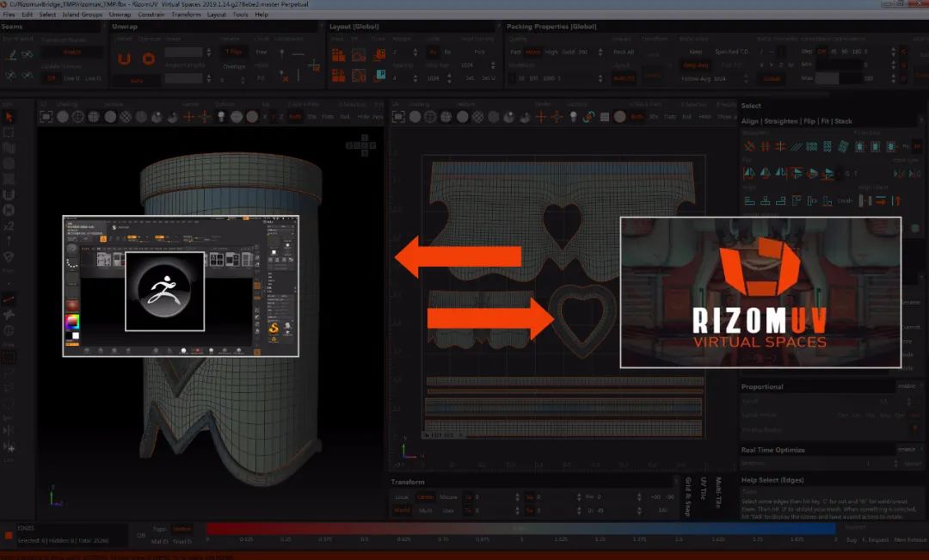
Task: Click the orange upward arrow stack icon
Action: click(x=896, y=201)
